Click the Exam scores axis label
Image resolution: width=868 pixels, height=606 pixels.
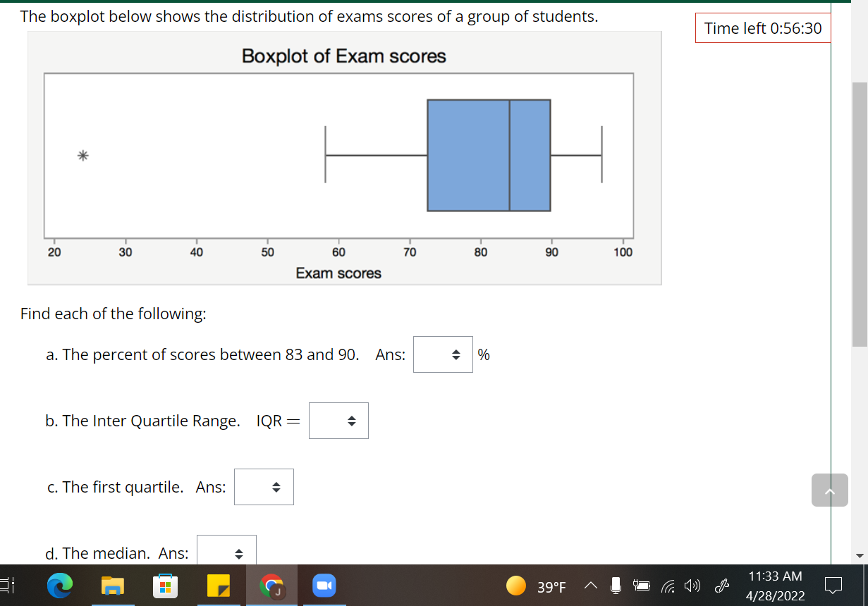point(338,273)
